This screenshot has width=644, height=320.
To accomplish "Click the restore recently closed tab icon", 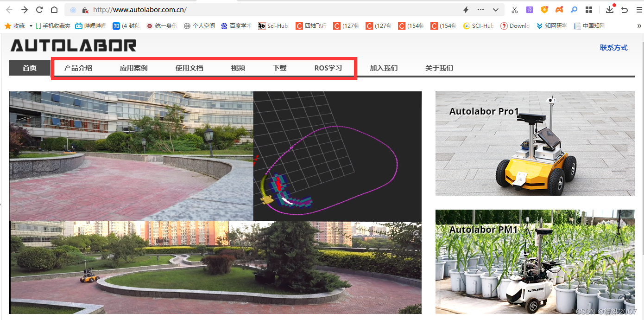I will (x=625, y=10).
